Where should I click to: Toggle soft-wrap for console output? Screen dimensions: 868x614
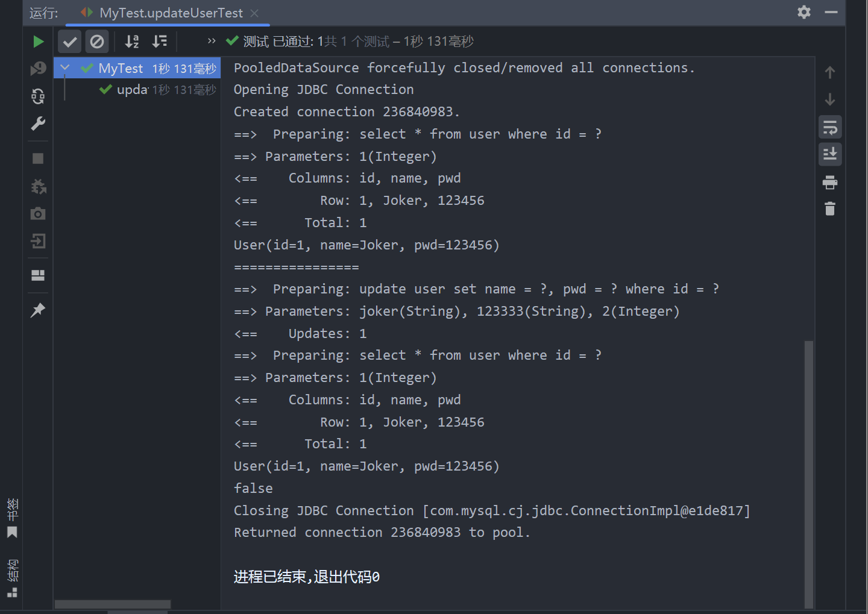(830, 128)
